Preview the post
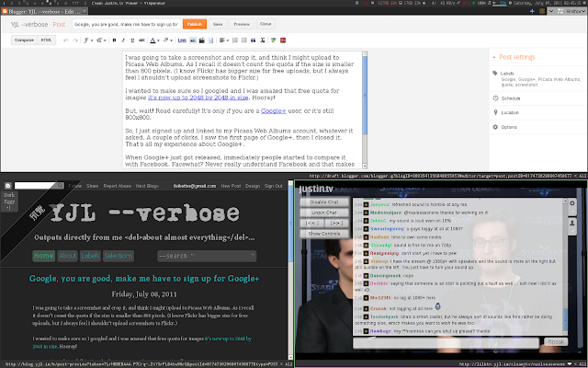The image size is (588, 368). click(242, 24)
